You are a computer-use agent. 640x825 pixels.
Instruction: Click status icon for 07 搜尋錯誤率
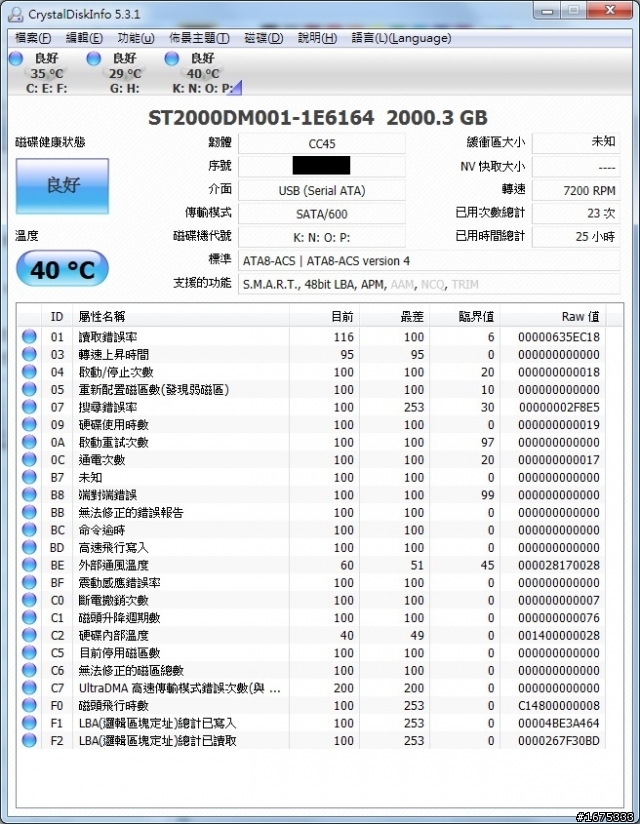click(29, 407)
